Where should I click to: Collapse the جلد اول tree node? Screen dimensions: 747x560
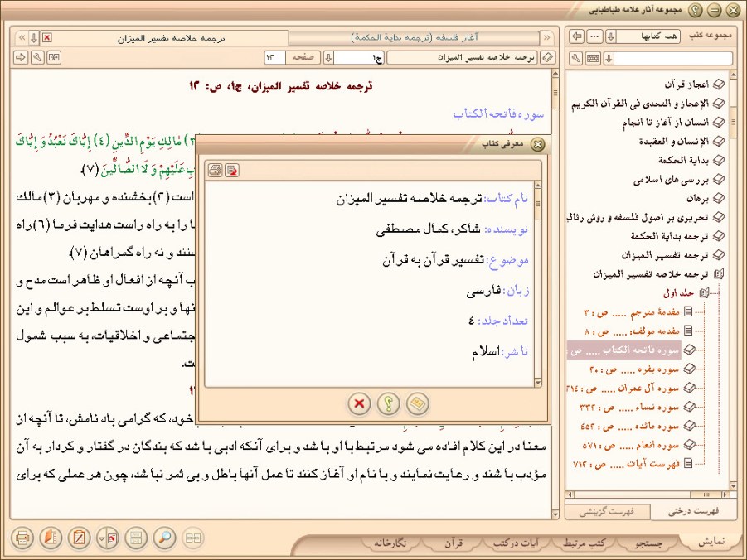coord(704,293)
